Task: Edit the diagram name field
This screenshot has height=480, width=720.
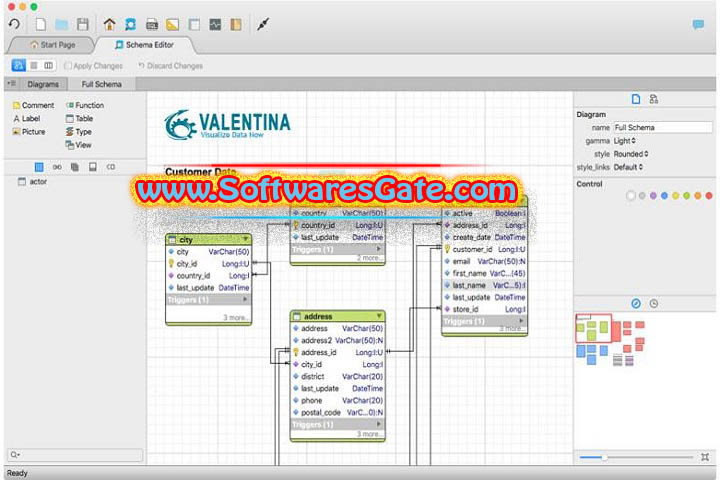Action: tap(663, 128)
